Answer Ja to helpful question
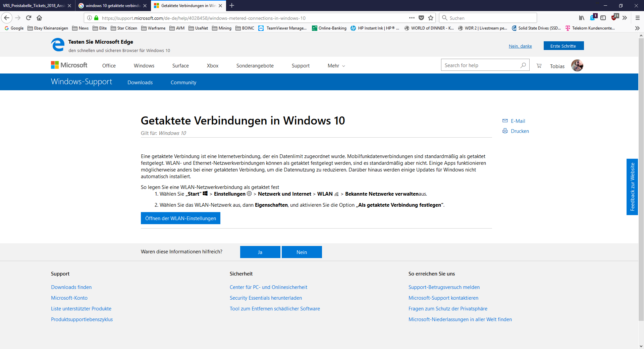Screen dimensions: 644x349 (x=260, y=252)
